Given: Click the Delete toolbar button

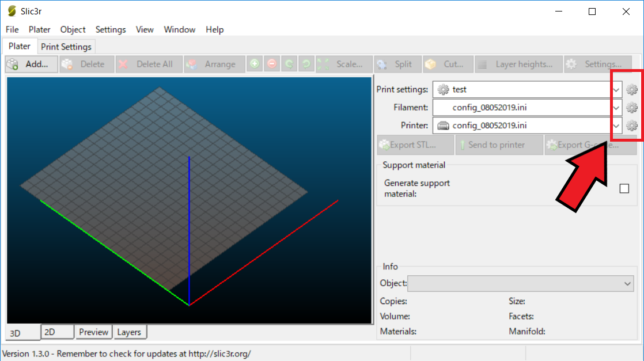Looking at the screenshot, I should click(86, 64).
